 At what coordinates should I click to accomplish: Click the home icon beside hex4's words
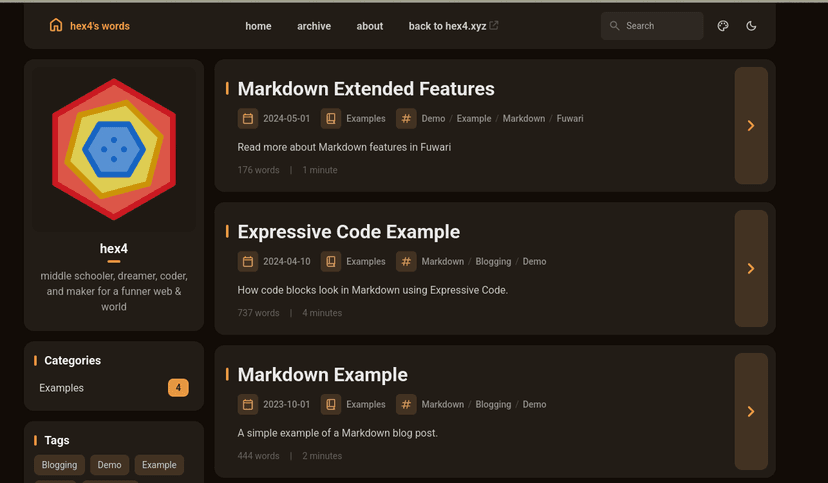point(56,26)
